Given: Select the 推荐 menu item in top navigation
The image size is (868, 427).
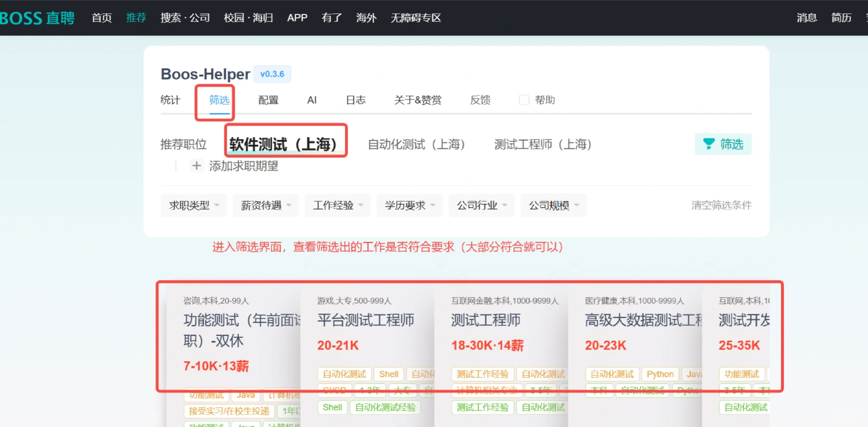Looking at the screenshot, I should coord(136,17).
